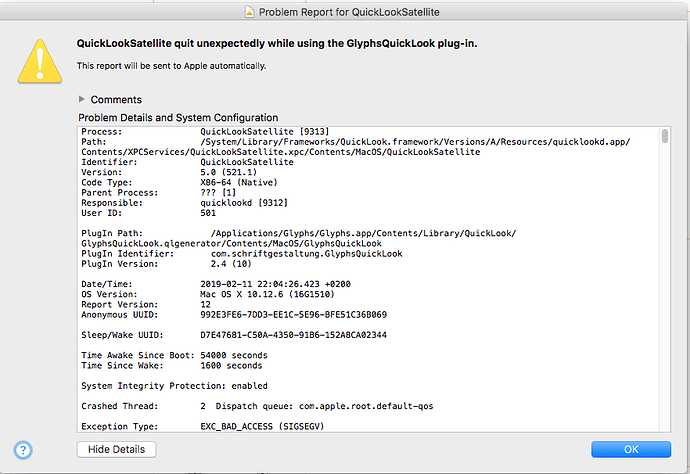Click the Problem Details and System Configuration heading
Image resolution: width=690 pixels, height=474 pixels.
click(x=178, y=118)
